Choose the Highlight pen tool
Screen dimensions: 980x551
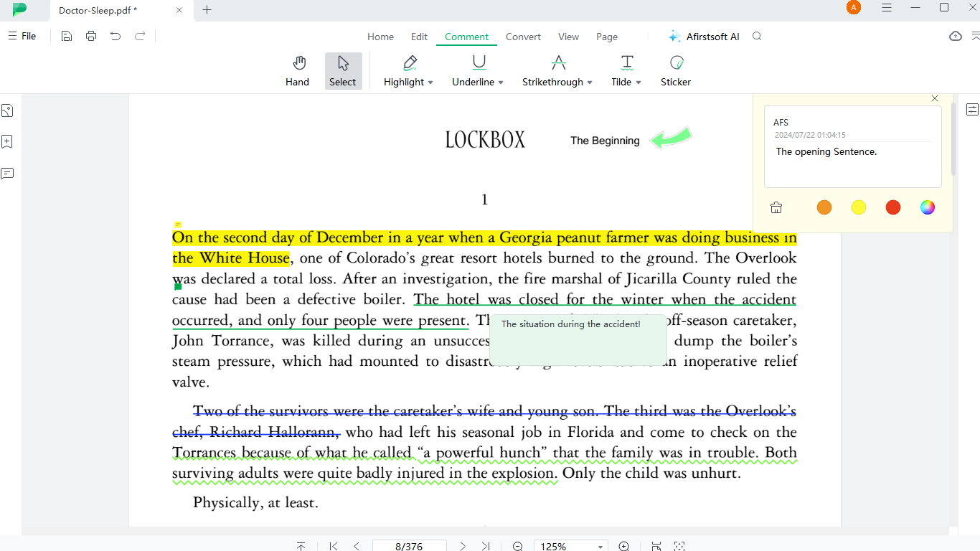point(404,71)
